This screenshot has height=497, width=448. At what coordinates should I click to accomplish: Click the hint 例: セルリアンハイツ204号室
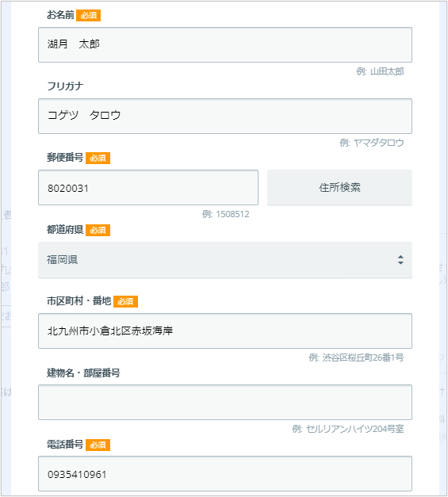pyautogui.click(x=348, y=429)
